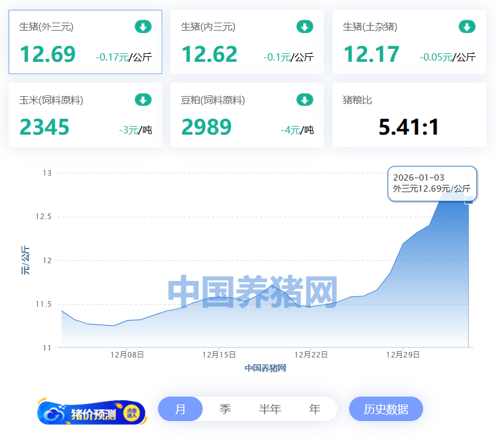The image size is (496, 448).
Task: Click the cloud logo in 猪价预测 banner
Action: [x=55, y=414]
